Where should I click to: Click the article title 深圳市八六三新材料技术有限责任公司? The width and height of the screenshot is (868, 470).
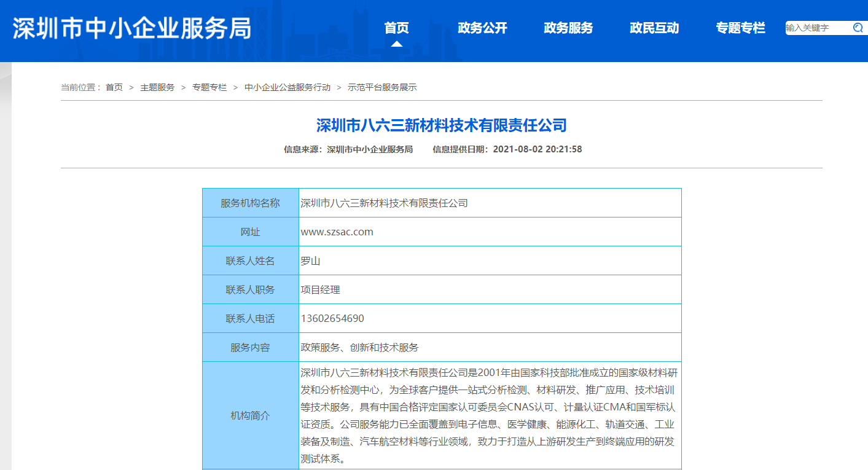[x=442, y=125]
